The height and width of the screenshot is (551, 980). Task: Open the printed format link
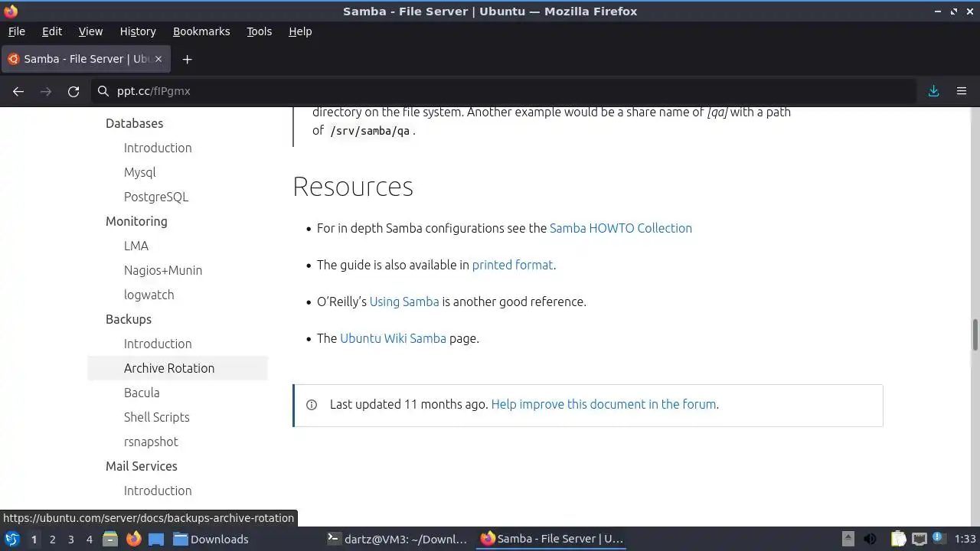pos(512,265)
